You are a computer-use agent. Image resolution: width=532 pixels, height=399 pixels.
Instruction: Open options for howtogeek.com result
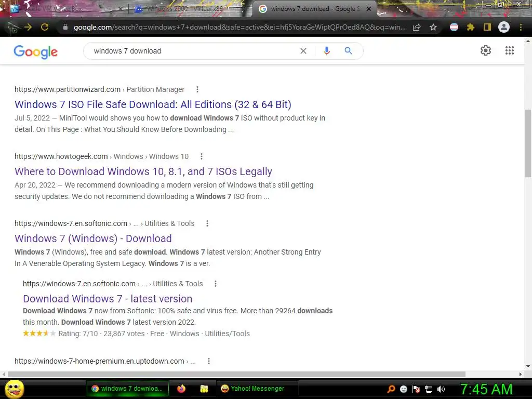pyautogui.click(x=202, y=156)
